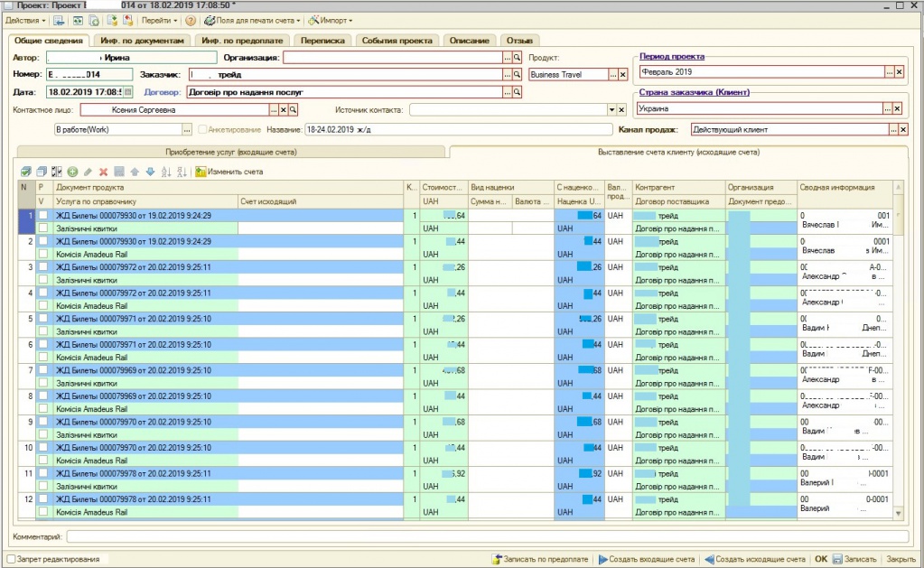Open selection ellipsis for Заказчик field

[x=508, y=75]
